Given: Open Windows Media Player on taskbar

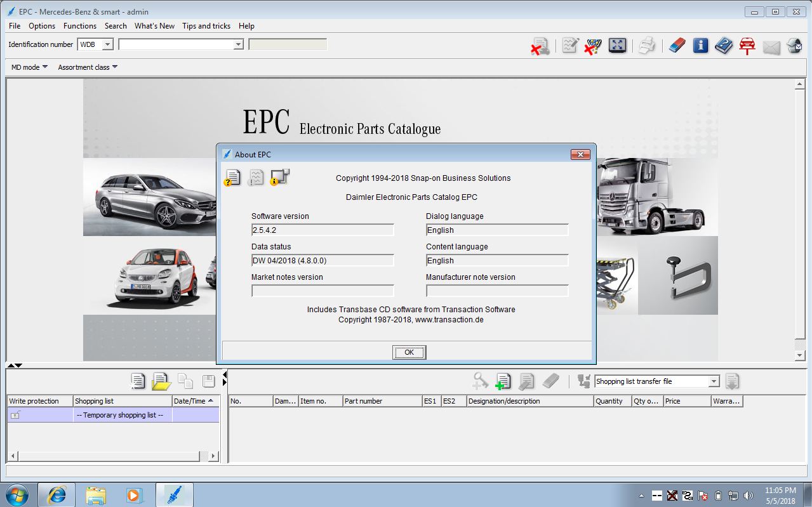Looking at the screenshot, I should [135, 495].
